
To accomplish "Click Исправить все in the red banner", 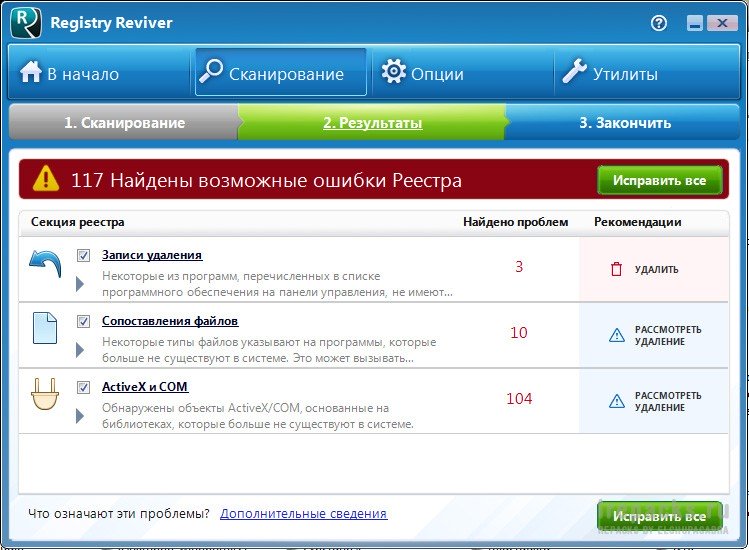I will coord(660,181).
